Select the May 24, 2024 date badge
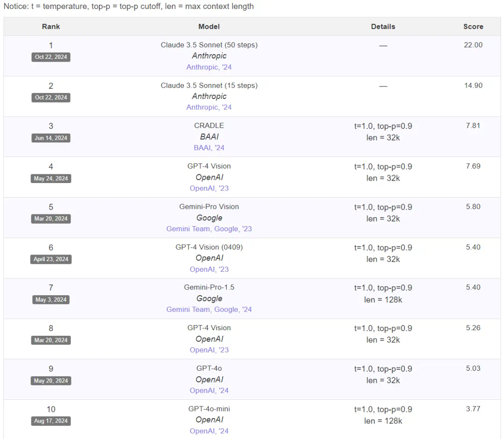Image resolution: width=504 pixels, height=439 pixels. click(x=51, y=178)
